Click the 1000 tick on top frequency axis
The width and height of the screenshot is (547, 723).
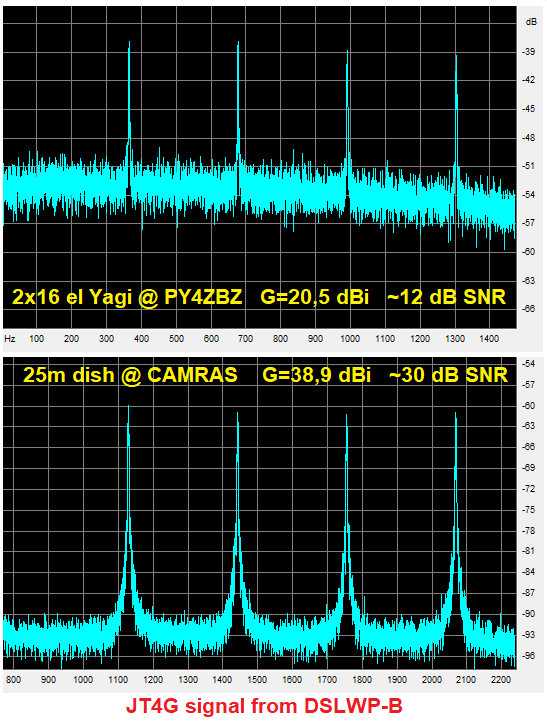point(350,338)
